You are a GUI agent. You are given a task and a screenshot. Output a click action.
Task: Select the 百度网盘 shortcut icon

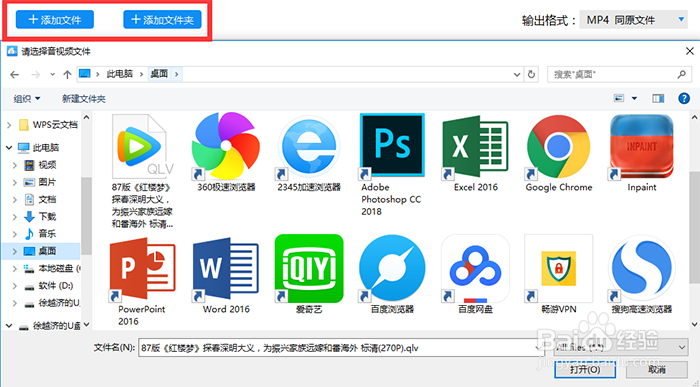click(x=475, y=275)
